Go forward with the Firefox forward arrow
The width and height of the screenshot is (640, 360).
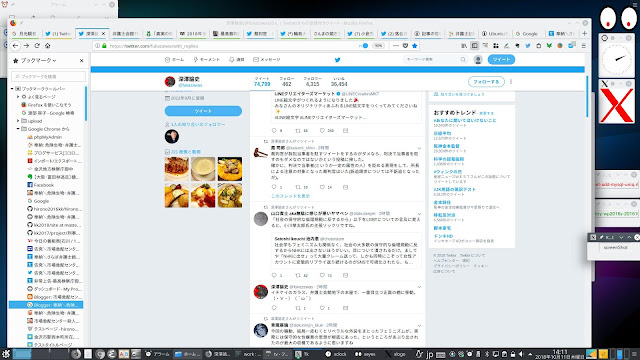(x=26, y=46)
